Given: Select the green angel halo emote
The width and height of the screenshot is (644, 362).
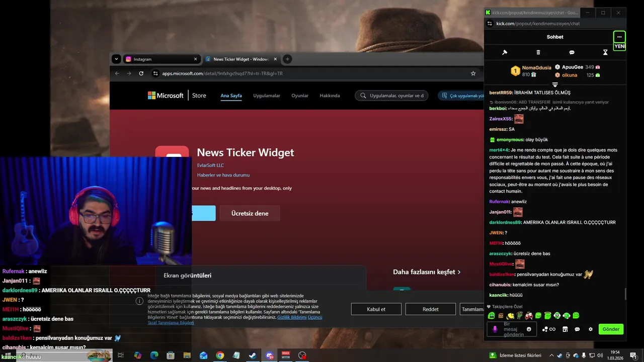Looking at the screenshot, I should [x=547, y=316].
